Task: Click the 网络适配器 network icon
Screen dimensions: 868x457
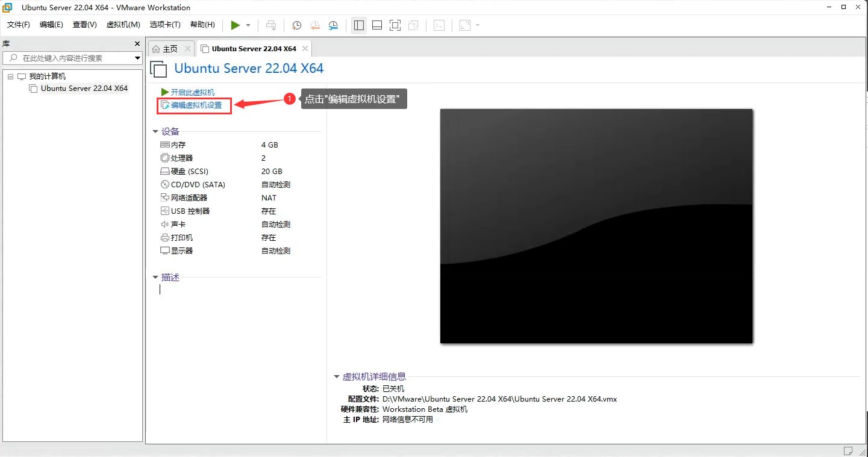Action: 165,198
